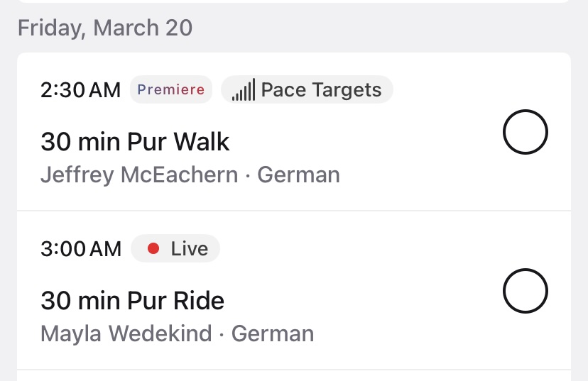Tap the Live badge text
Viewport: 588px width, 381px height.
(189, 248)
